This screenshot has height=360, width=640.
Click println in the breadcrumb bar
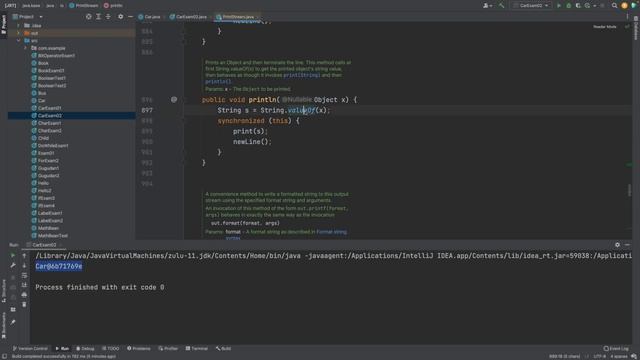point(113,6)
